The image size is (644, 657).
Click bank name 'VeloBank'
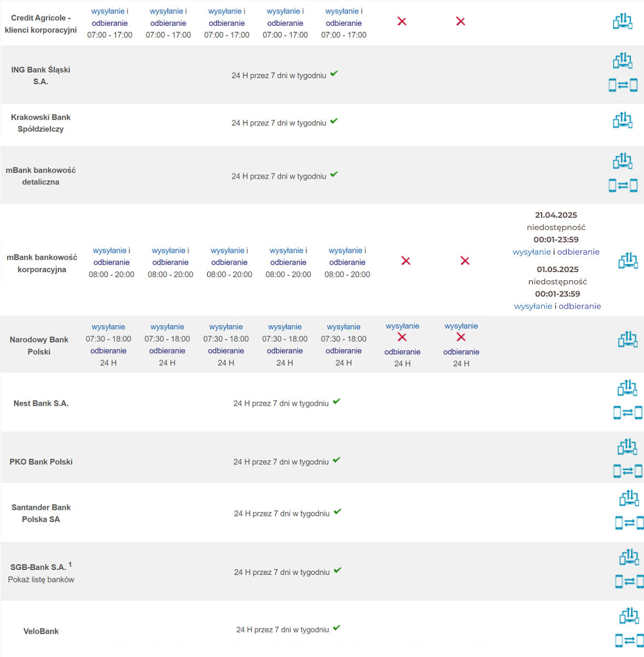41,631
